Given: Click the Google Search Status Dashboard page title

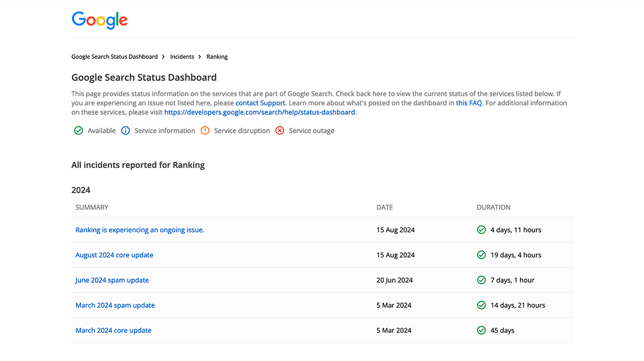Looking at the screenshot, I should 144,77.
